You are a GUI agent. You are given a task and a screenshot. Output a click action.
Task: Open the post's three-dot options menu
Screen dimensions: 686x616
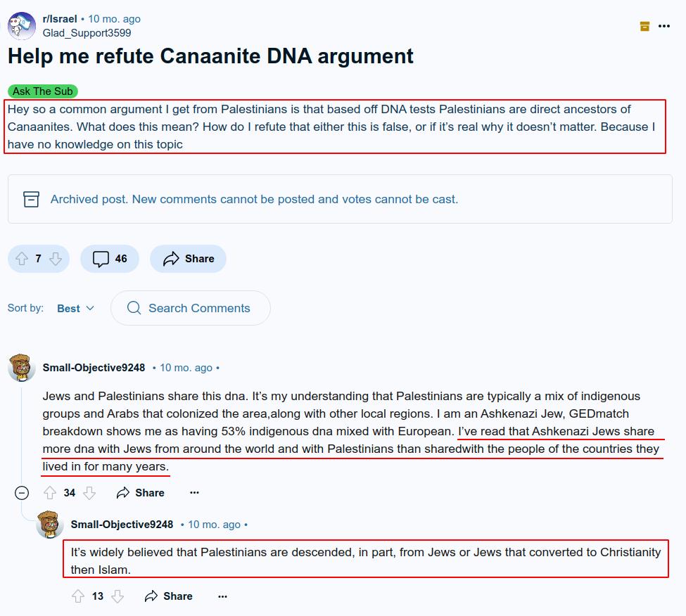[663, 26]
